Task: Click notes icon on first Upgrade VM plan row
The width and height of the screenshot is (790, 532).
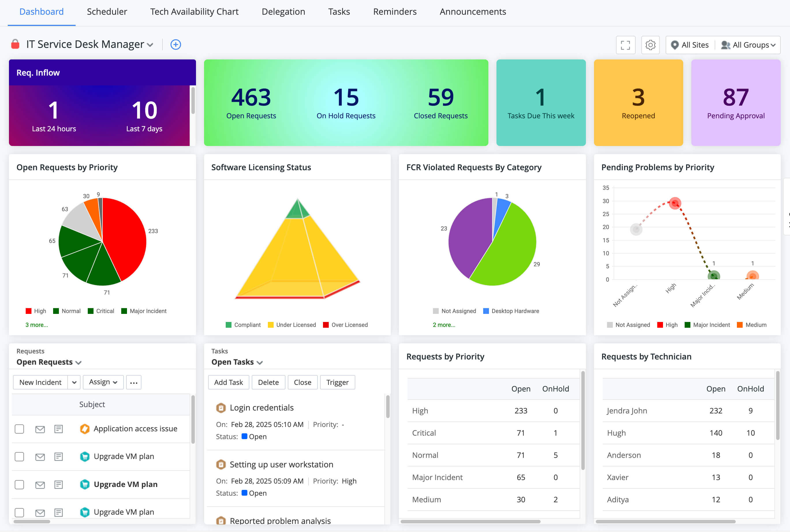Action: click(x=58, y=457)
